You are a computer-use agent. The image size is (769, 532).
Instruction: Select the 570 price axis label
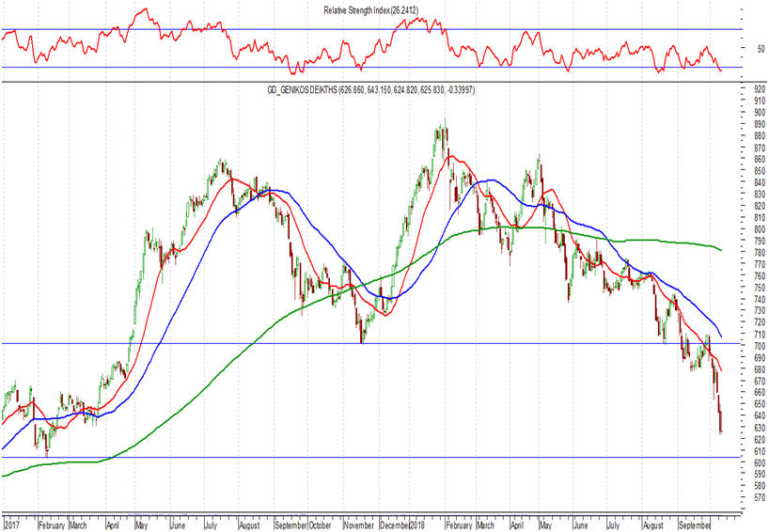749,497
